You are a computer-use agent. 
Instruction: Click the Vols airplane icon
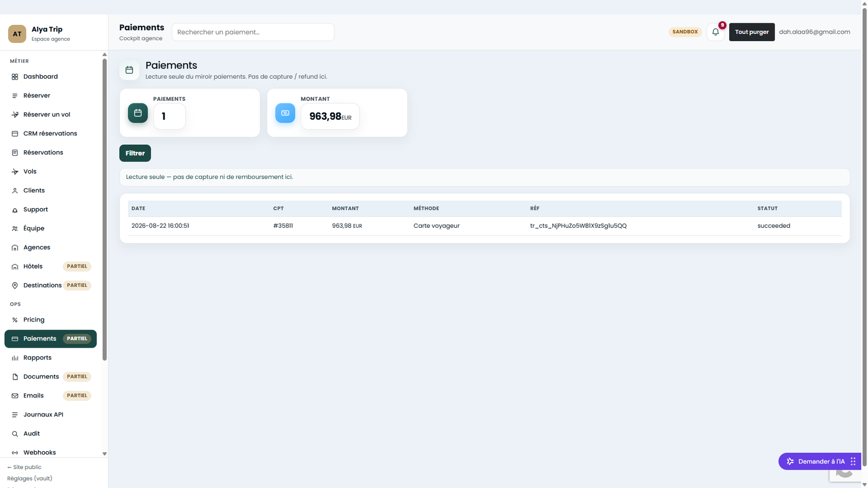point(15,172)
